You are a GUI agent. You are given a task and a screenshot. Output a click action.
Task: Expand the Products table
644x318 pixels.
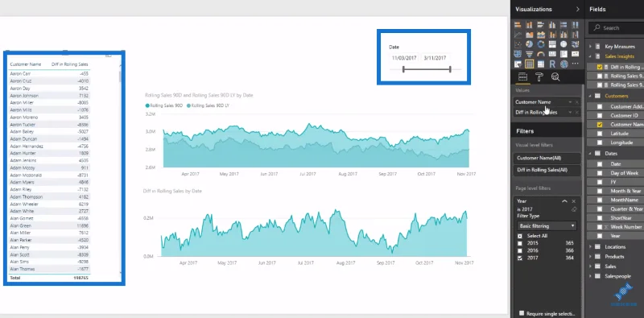click(591, 257)
